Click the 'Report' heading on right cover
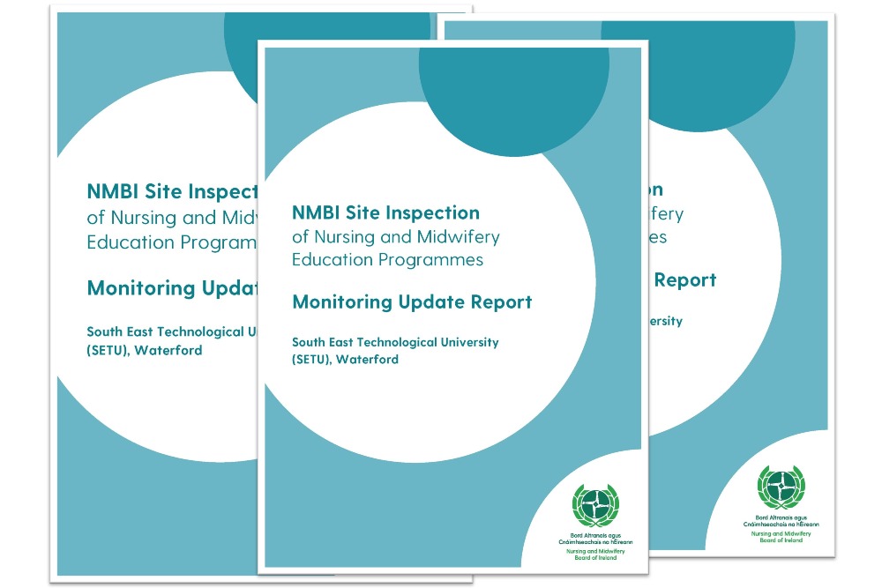 tap(685, 280)
